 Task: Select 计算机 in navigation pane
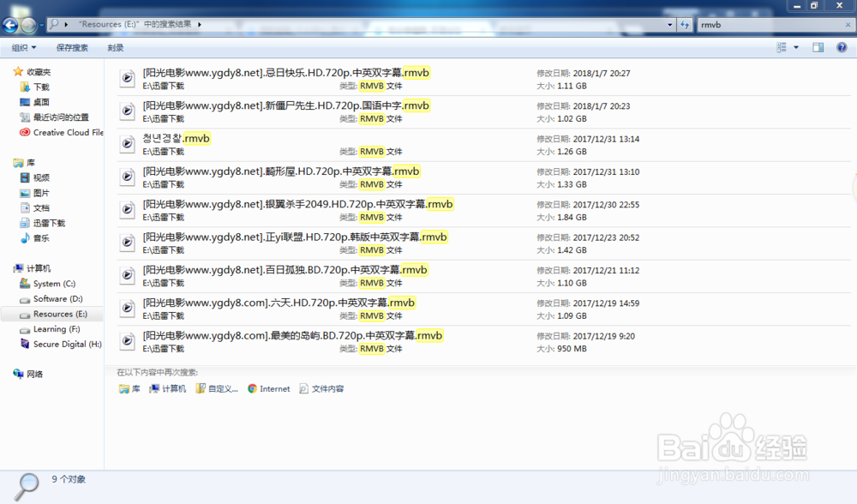tap(33, 268)
